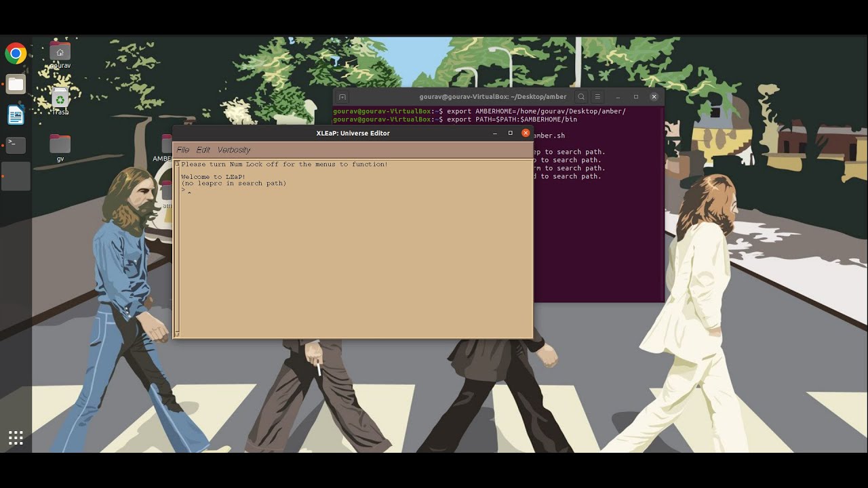Launch Google Chrome from the dock
868x488 pixels.
[x=16, y=54]
